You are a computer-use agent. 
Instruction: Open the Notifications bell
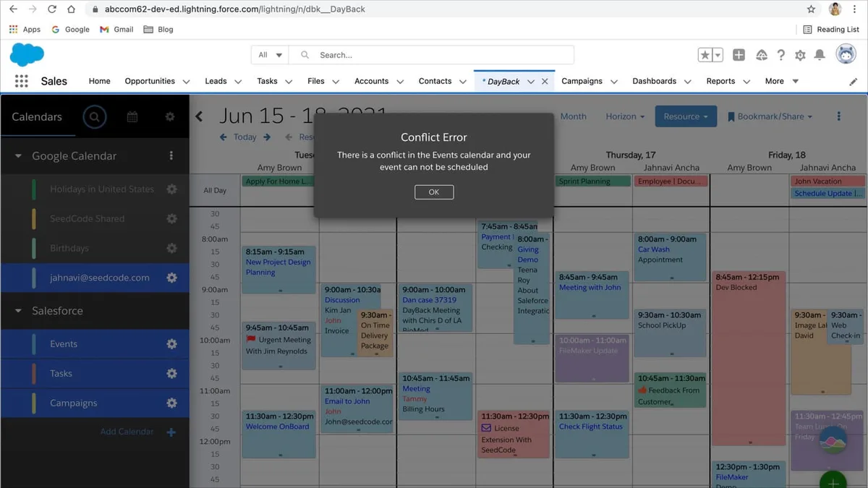tap(820, 55)
